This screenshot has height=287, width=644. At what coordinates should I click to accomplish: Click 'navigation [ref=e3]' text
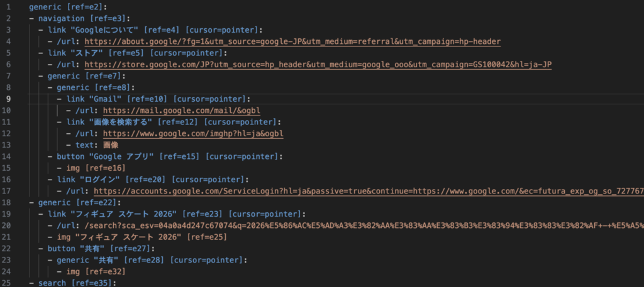(x=84, y=18)
